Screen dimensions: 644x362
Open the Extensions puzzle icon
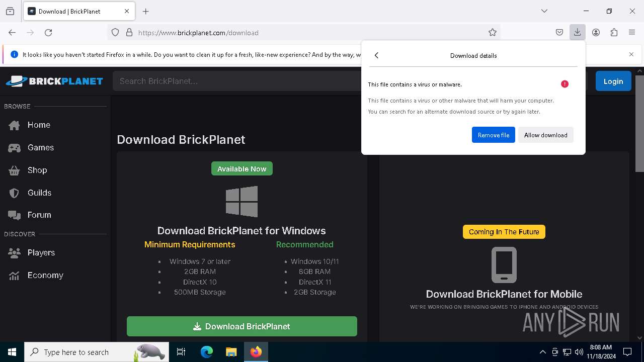tap(614, 32)
